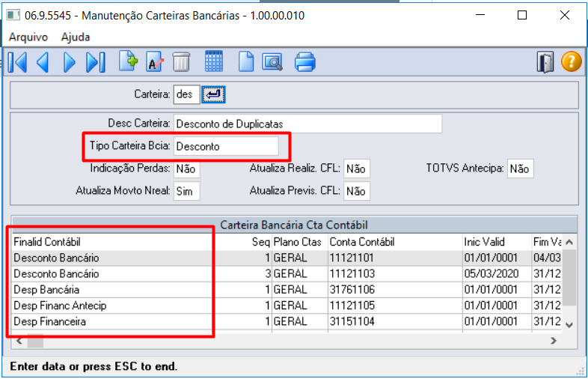The width and height of the screenshot is (588, 379).
Task: Select the Desconto Bancário row with Seq 3
Action: click(287, 273)
